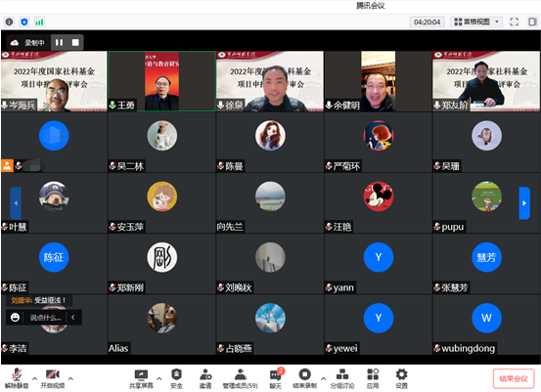Open the settings gear
Image resolution: width=541 pixels, height=392 pixels.
point(401,378)
